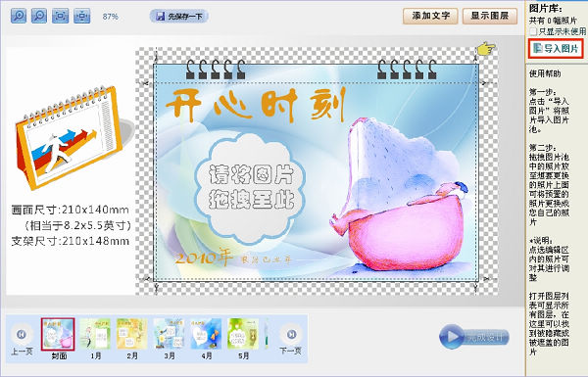
Task: Go to previous page with 上一页
Action: pyautogui.click(x=22, y=339)
